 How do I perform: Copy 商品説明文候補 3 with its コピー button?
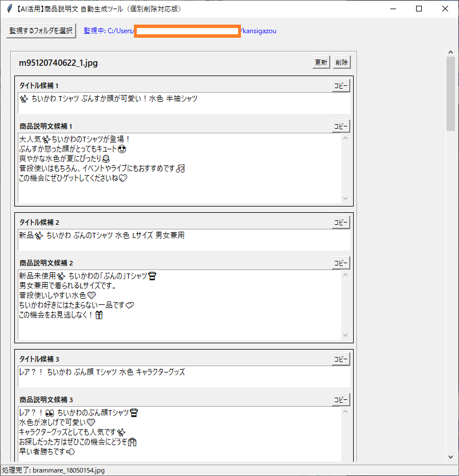[x=341, y=399]
